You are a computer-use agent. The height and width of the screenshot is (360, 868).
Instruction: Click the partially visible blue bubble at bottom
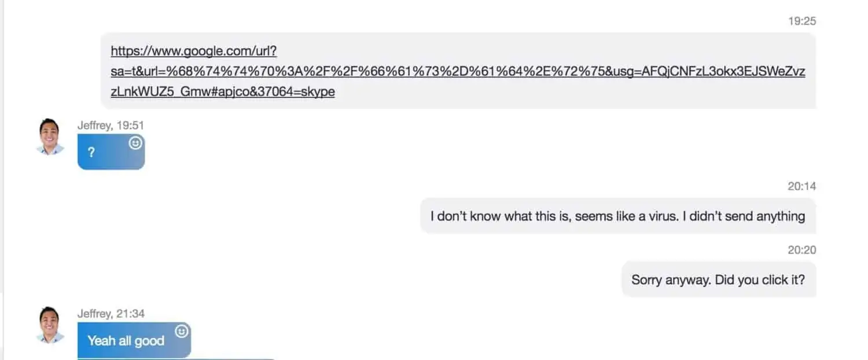(175, 359)
